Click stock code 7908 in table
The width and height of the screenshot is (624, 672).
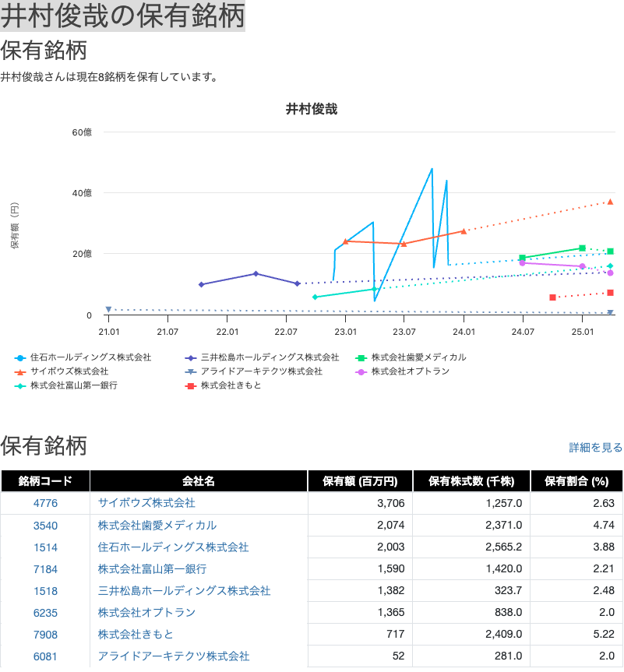(x=45, y=635)
